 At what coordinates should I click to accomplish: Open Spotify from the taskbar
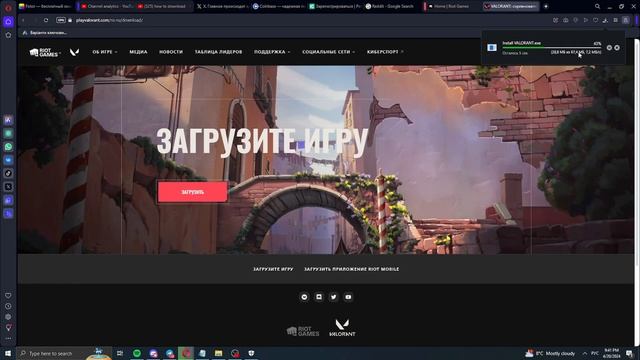pos(137,353)
